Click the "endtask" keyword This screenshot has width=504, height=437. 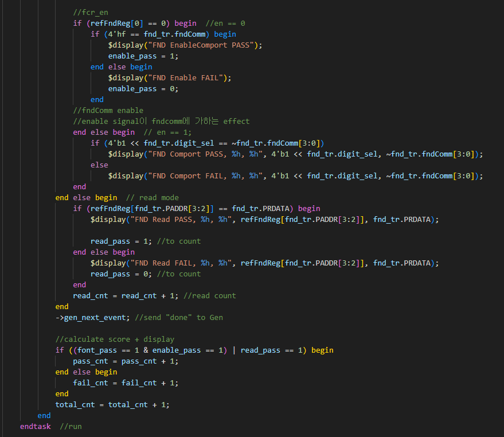[36, 427]
